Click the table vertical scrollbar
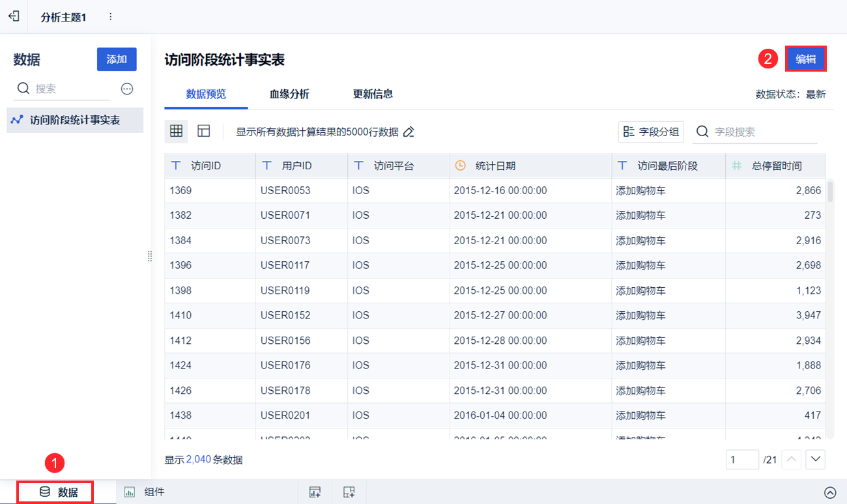Image resolution: width=847 pixels, height=504 pixels. click(830, 191)
